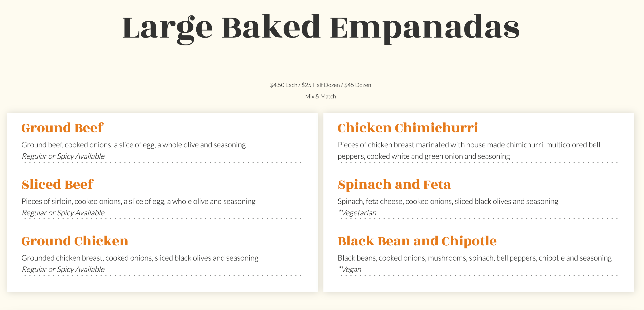Click Regular or Spicy Available under Sliced Beef
This screenshot has height=310, width=644.
click(x=63, y=213)
